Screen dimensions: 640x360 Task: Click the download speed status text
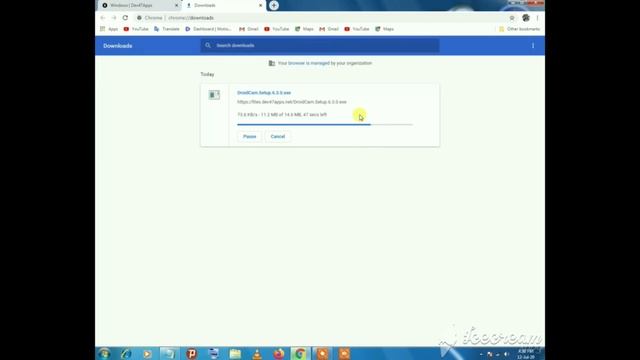pyautogui.click(x=282, y=115)
